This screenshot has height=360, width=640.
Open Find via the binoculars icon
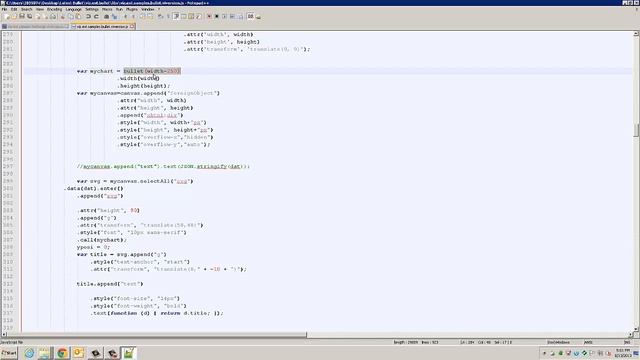click(x=107, y=16)
